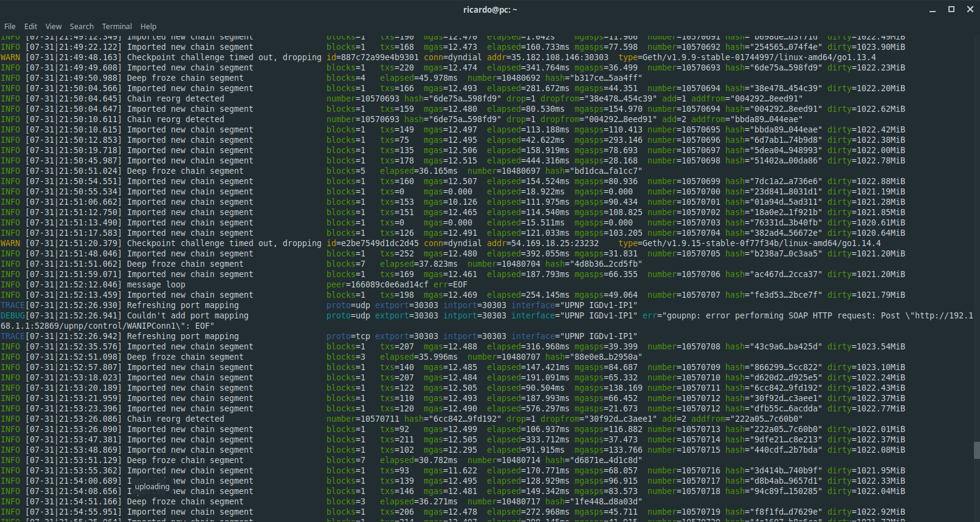This screenshot has width=980, height=522.
Task: Click hash="d6871e…4d1c8d" value
Action: click(x=594, y=460)
